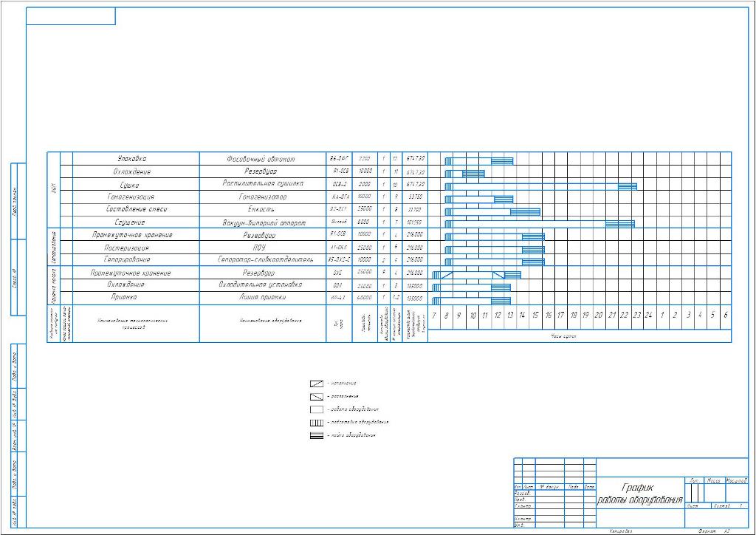Viewport: 756px width, 535px height.
Task: Click the 'Наименование технологических процессов' column header
Action: tap(136, 323)
